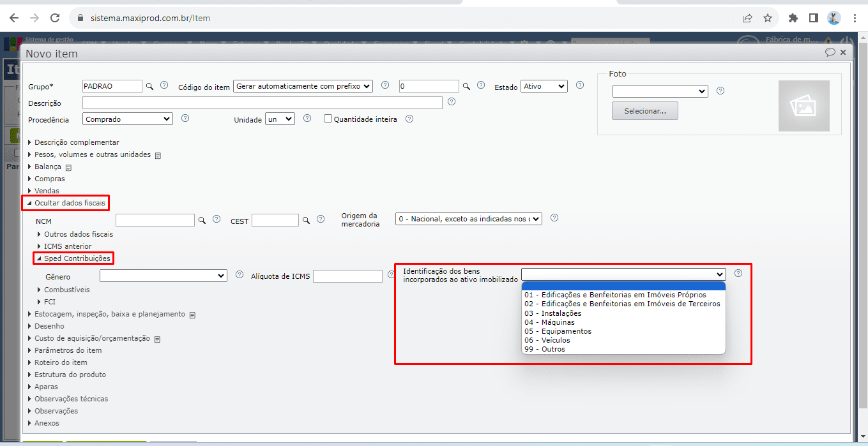Open Estado dropdown showing Ativo
Image resolution: width=868 pixels, height=446 pixels.
(544, 86)
